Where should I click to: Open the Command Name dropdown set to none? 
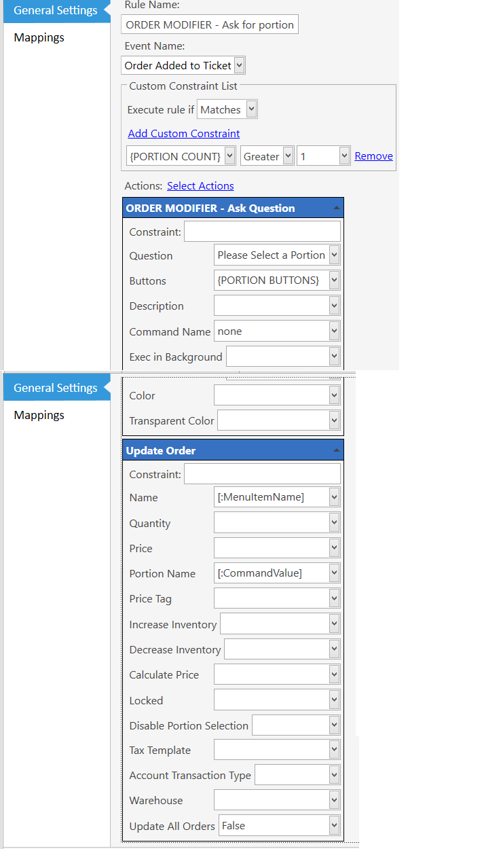point(335,331)
